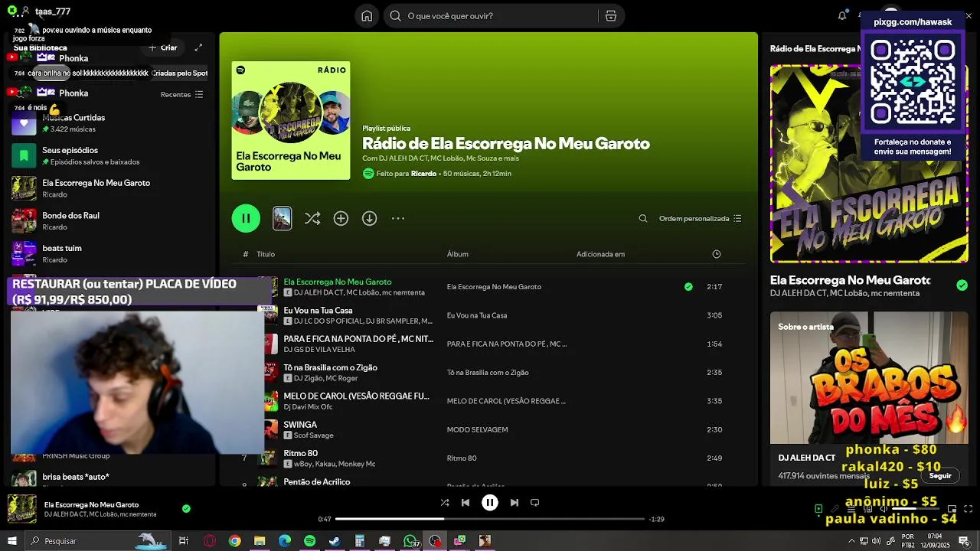Screen dimensions: 980x551
Task: Toggle saved checkmark in the right Now Playing panel
Action: tap(962, 285)
